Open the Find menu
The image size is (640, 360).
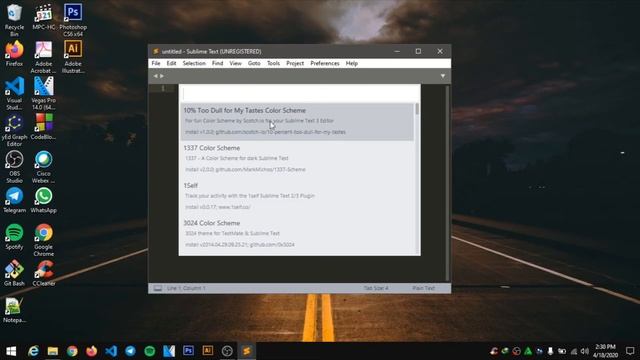217,63
